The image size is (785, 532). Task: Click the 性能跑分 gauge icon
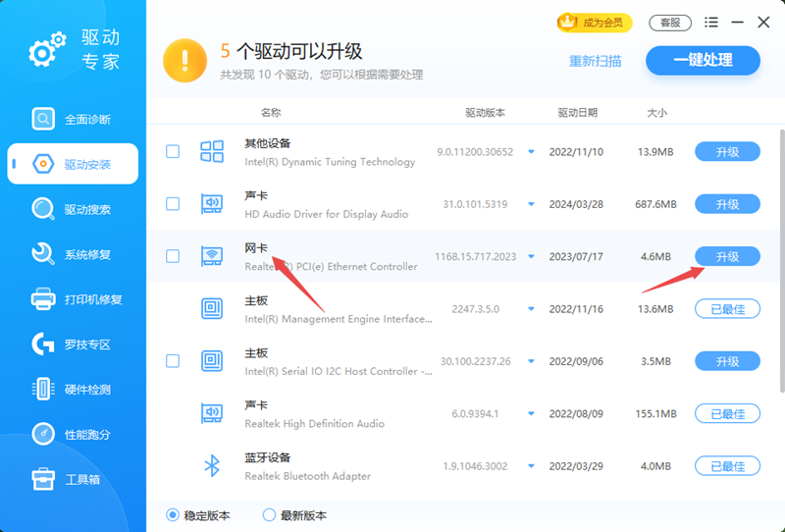click(x=43, y=434)
